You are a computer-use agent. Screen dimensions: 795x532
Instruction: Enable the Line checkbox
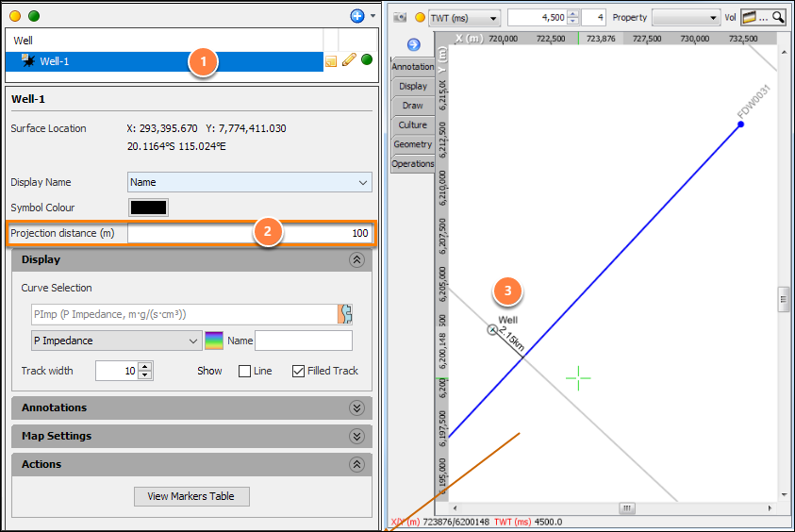click(x=244, y=372)
